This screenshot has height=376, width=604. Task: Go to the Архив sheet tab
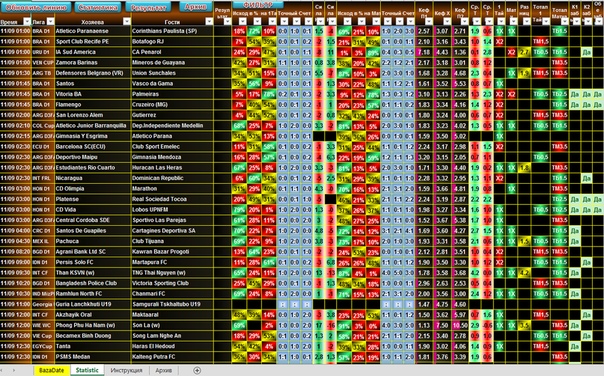[x=164, y=371]
